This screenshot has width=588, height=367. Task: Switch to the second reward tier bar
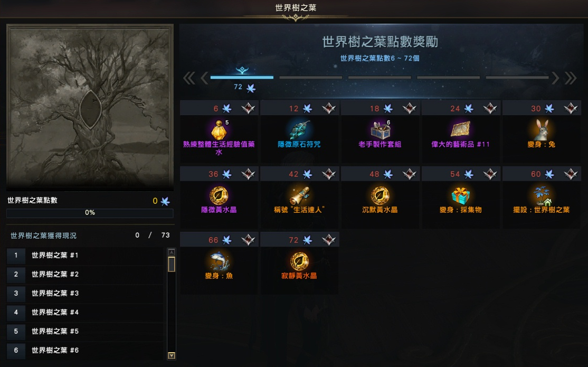(x=311, y=77)
